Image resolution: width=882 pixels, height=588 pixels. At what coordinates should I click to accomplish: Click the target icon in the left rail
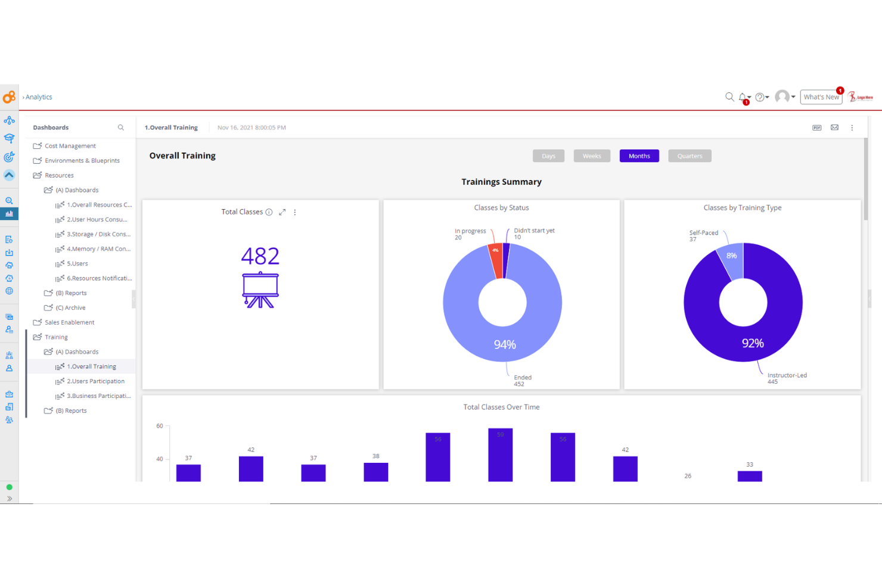point(9,157)
